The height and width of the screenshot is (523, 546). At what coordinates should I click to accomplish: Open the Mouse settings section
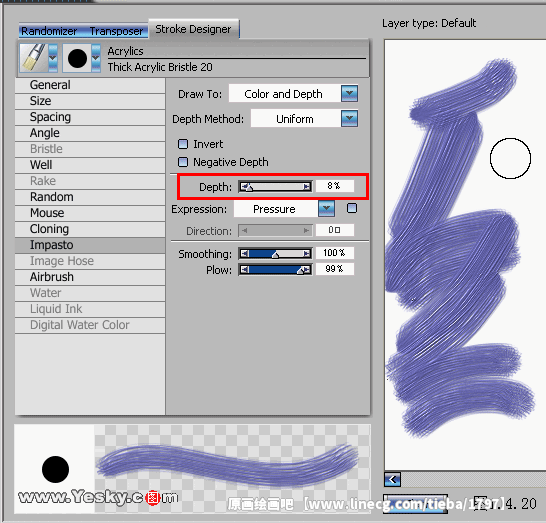click(90, 213)
